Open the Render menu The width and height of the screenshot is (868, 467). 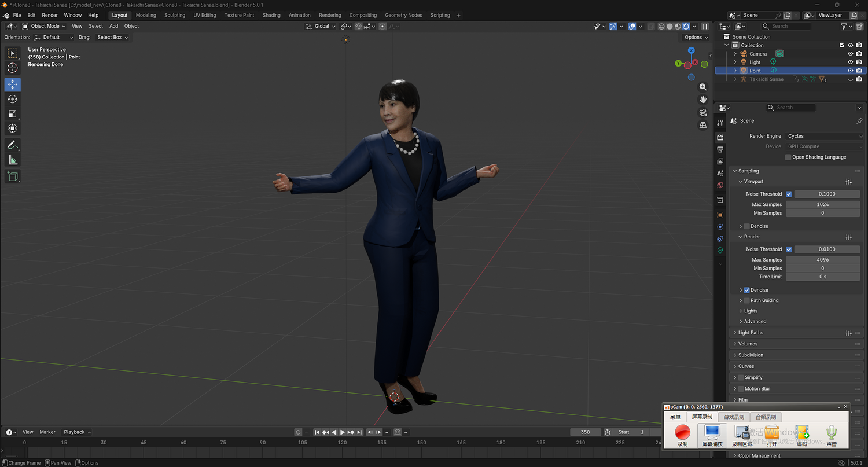coord(50,15)
